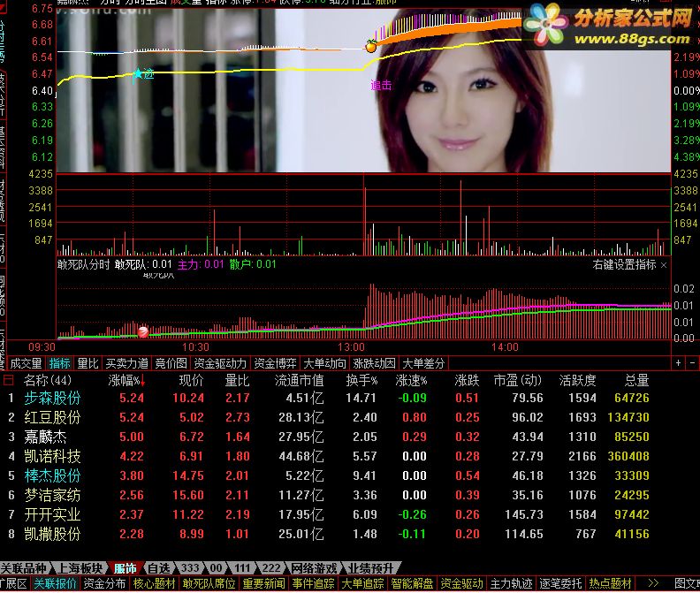Sort table by 涨速% header
The height and width of the screenshot is (593, 700).
click(x=411, y=380)
